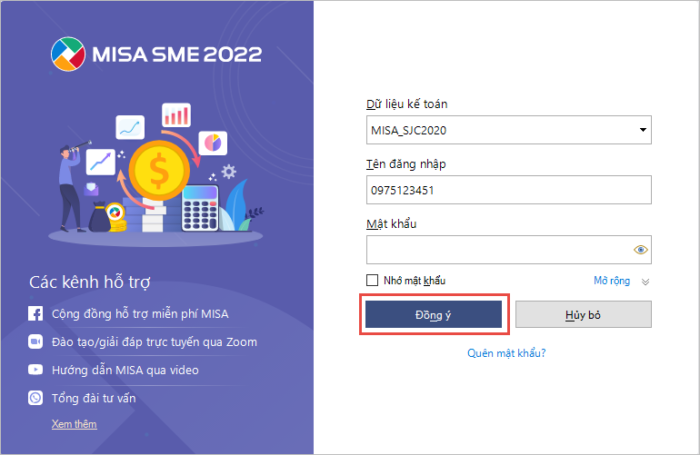Enable the "Nhớ mật khẩu" checkbox
The width and height of the screenshot is (700, 455).
click(x=373, y=281)
